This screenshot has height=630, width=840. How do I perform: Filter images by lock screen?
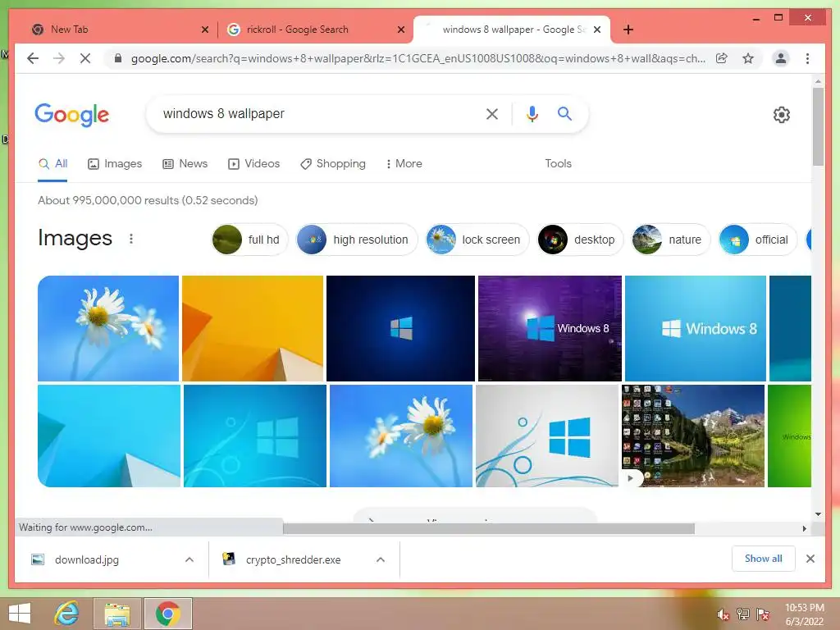(x=477, y=240)
